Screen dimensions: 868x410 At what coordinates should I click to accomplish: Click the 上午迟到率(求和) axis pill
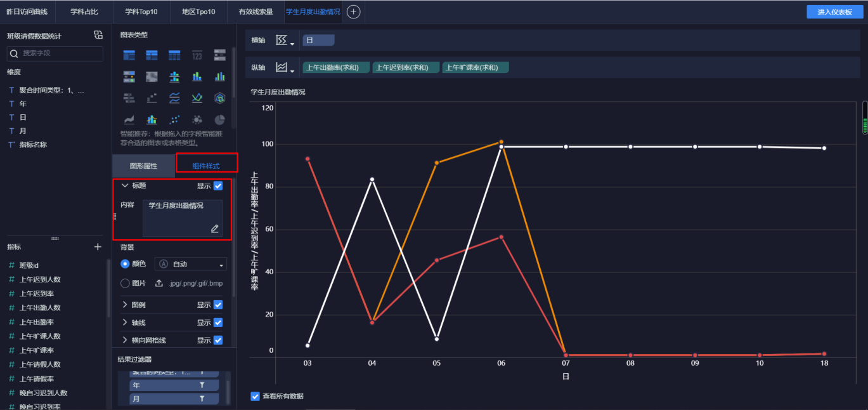pos(406,67)
